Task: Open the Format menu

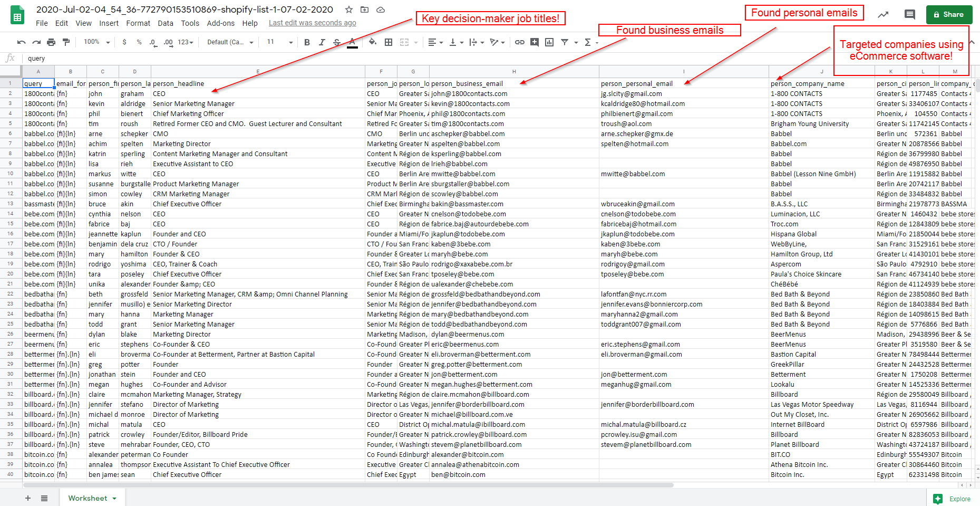Action: [138, 23]
